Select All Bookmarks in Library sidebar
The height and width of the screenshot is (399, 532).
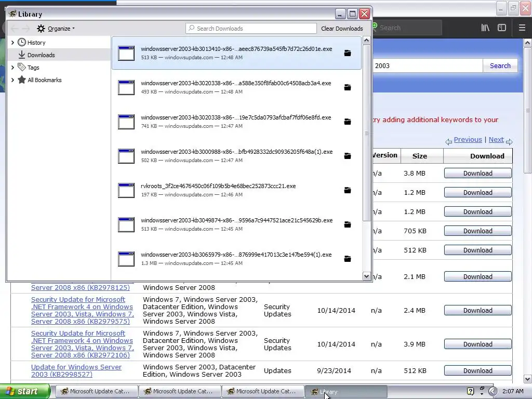[x=59, y=80]
